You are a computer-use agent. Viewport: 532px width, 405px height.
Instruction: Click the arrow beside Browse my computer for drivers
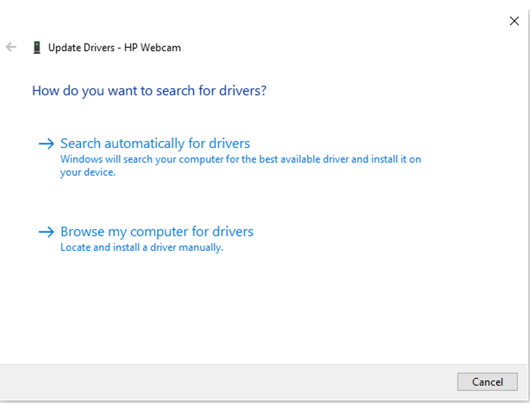(46, 232)
